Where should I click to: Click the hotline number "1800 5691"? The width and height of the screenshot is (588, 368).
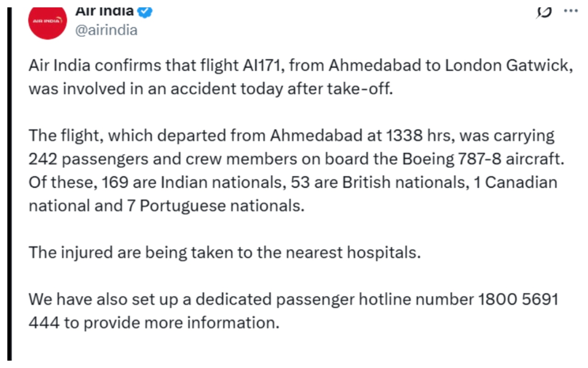[518, 300]
